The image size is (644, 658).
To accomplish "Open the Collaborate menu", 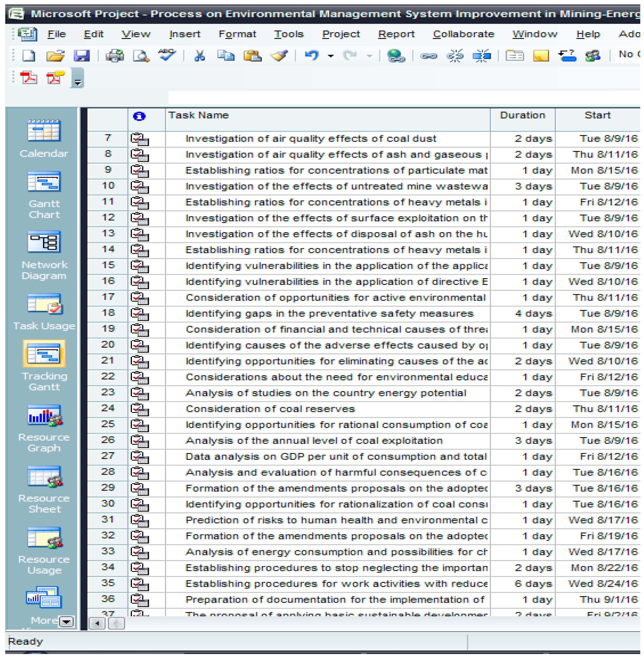I will tap(463, 34).
